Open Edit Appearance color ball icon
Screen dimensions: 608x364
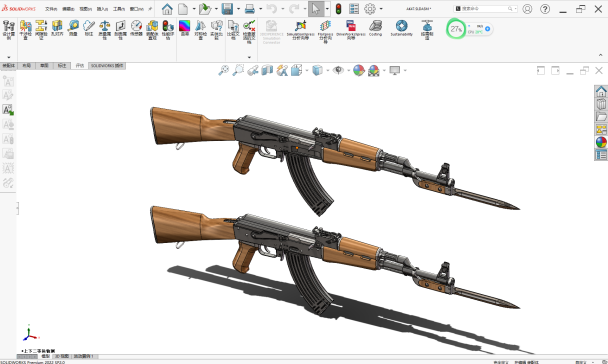click(359, 70)
